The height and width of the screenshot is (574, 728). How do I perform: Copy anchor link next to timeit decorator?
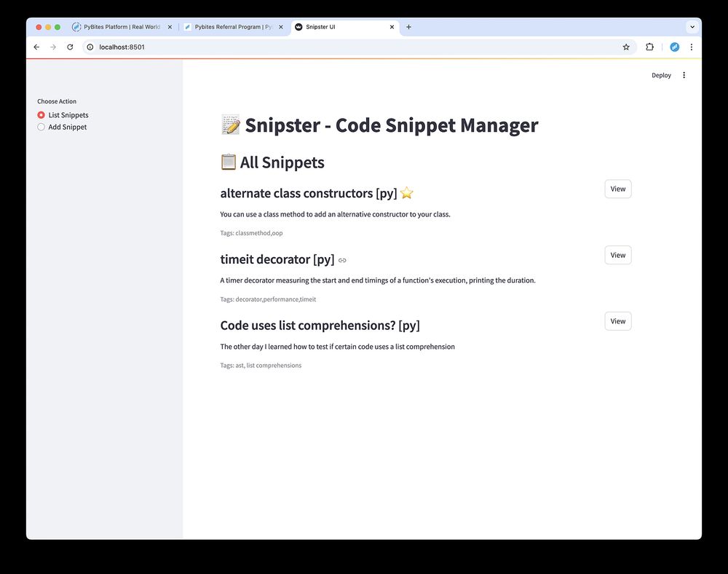(x=342, y=260)
